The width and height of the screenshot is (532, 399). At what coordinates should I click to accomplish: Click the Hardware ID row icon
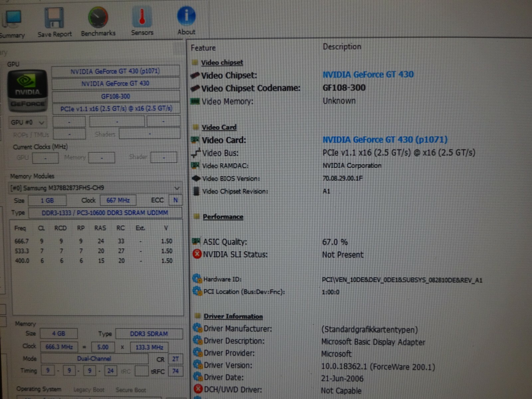click(x=197, y=279)
